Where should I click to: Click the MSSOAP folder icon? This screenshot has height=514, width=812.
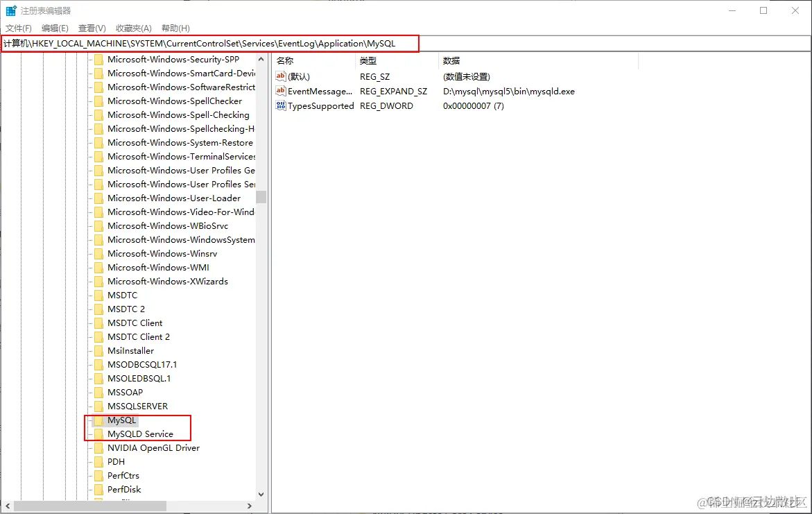(x=98, y=392)
